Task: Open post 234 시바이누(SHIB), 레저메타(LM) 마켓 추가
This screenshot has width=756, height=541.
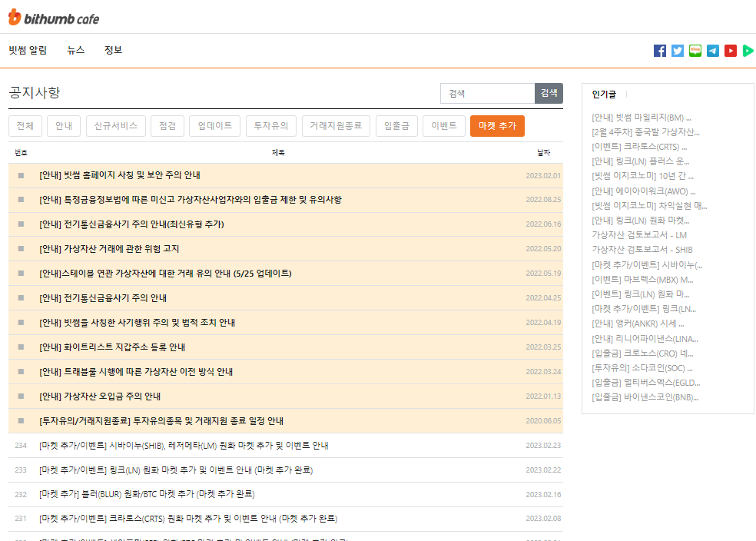Action: point(184,446)
